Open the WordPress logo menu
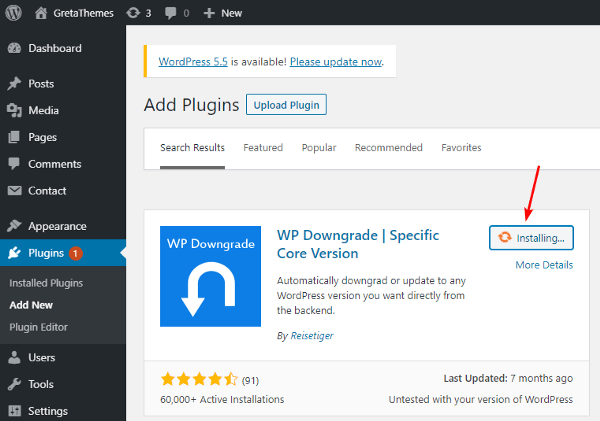Image resolution: width=600 pixels, height=421 pixels. pos(13,13)
